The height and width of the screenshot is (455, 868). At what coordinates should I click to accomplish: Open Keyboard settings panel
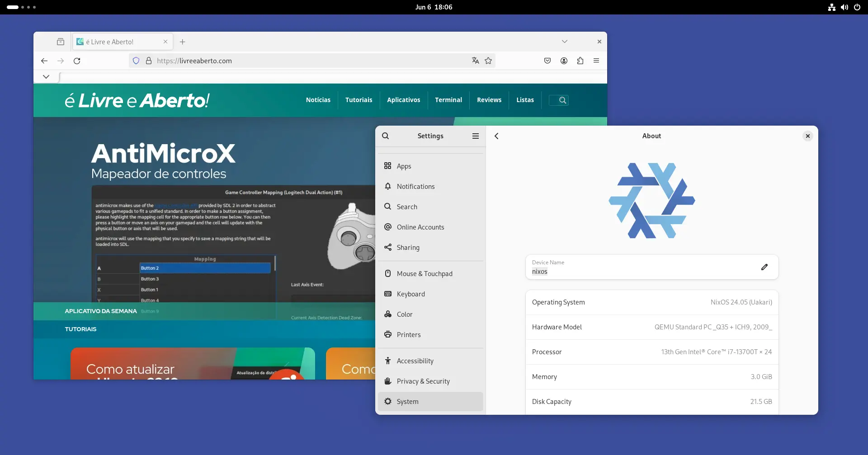tap(430, 294)
